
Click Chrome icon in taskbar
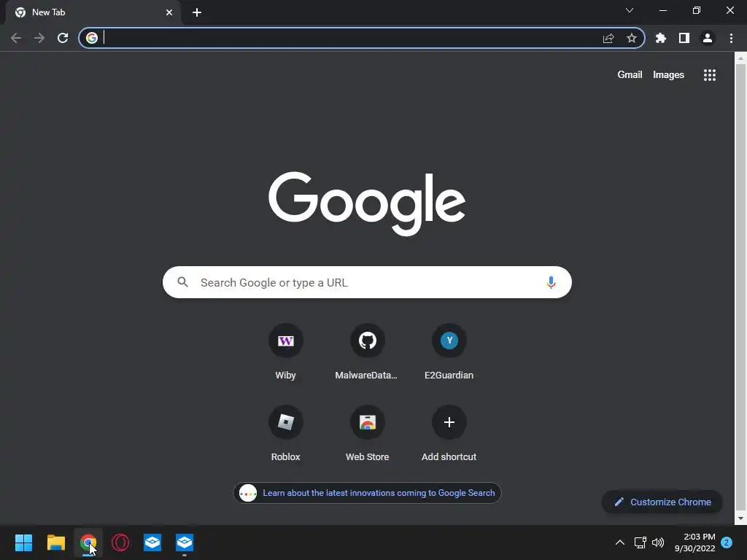[88, 542]
